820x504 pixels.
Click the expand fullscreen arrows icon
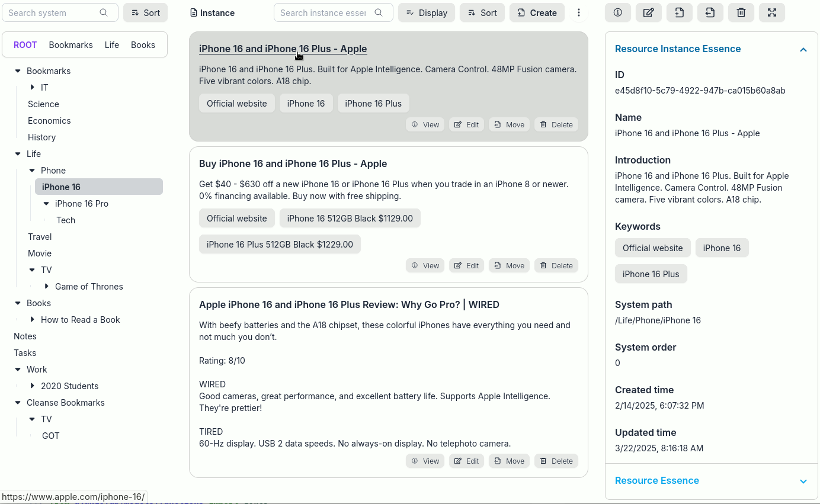coord(772,12)
